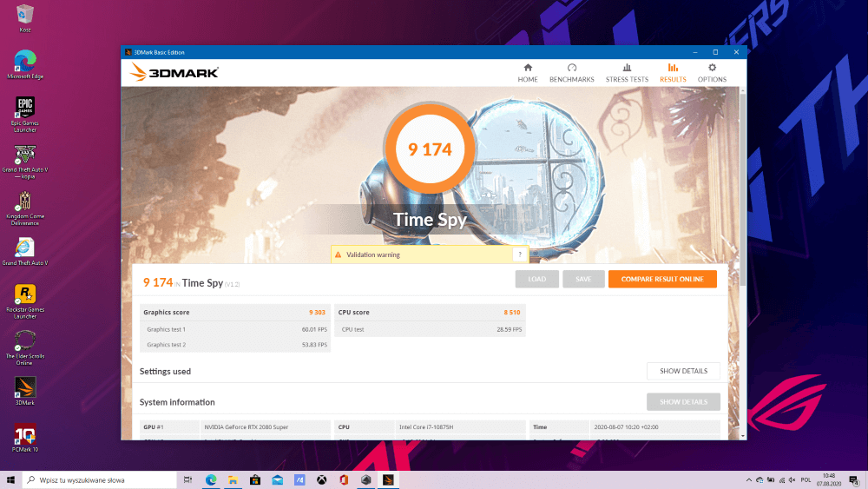The height and width of the screenshot is (489, 868).
Task: Click the SAVE result button
Action: coord(583,279)
